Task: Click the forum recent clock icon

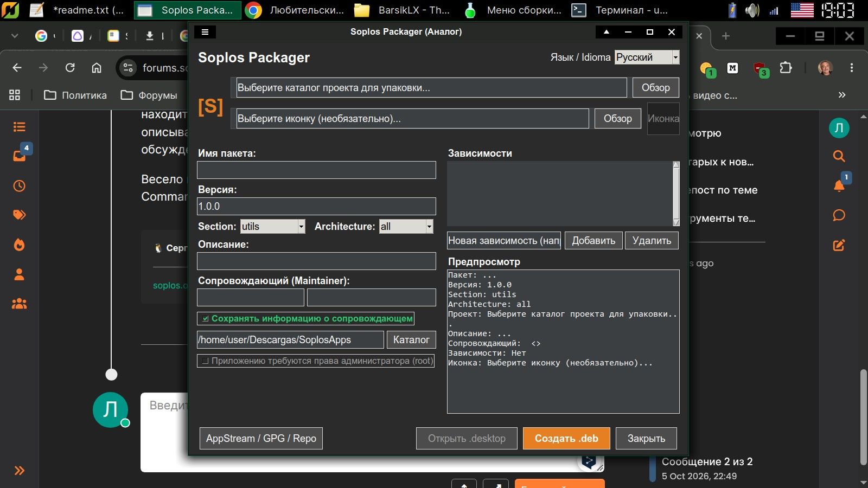Action: (x=19, y=186)
